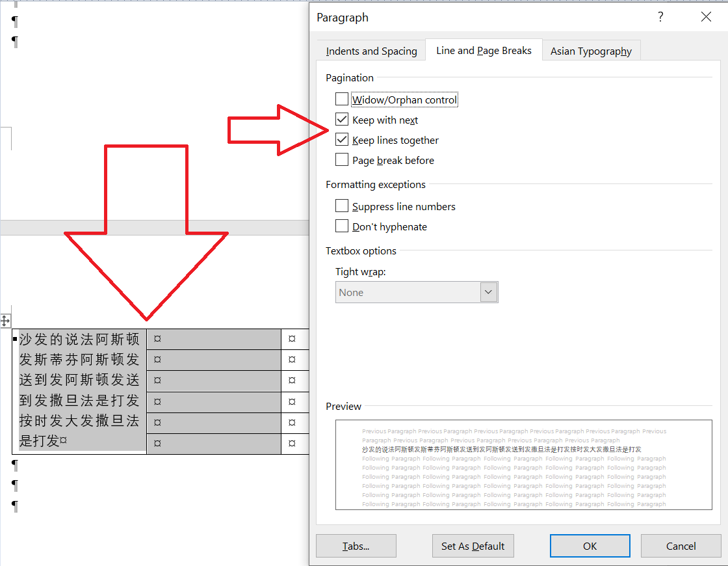The width and height of the screenshot is (728, 566).
Task: Click the Tabs... button
Action: tap(356, 546)
